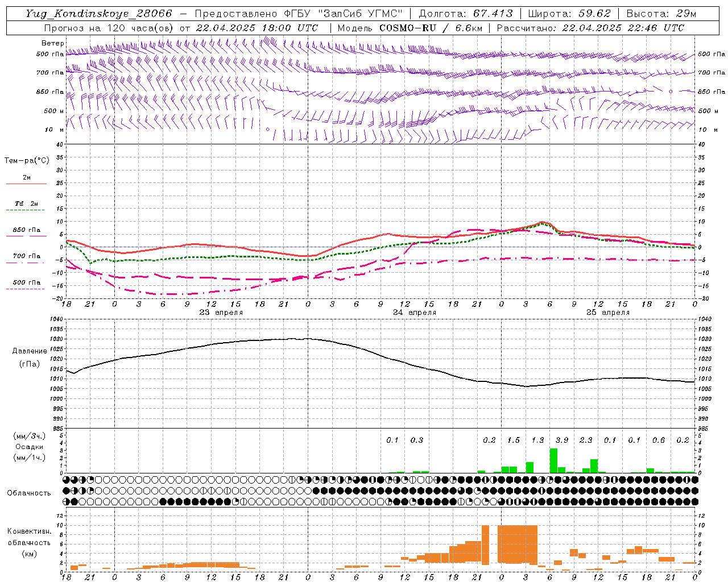Click the 1.3 precipitation total
This screenshot has width=728, height=582.
click(x=537, y=440)
